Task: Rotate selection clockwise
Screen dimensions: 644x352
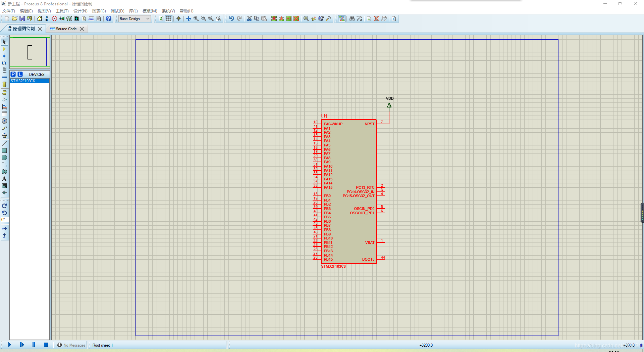Action: [x=4, y=206]
